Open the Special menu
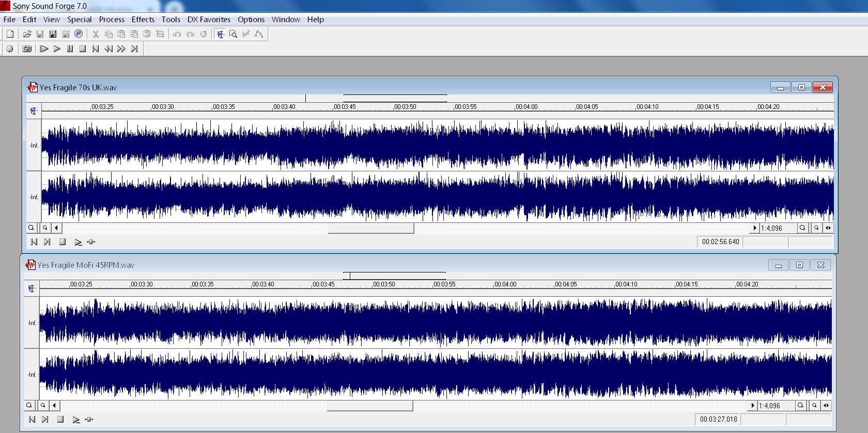Screen dimensions: 868x433 pyautogui.click(x=80, y=20)
